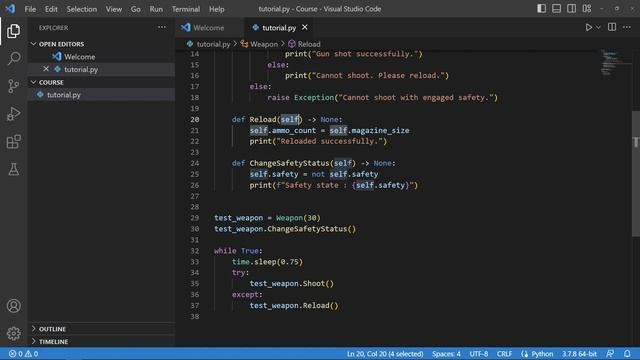Screen dimensions: 640x360
Task: Click the VS Code logo in title bar
Action: point(10,9)
